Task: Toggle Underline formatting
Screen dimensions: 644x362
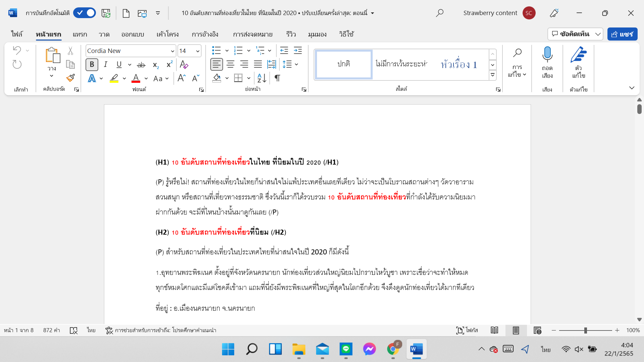Action: tap(119, 64)
